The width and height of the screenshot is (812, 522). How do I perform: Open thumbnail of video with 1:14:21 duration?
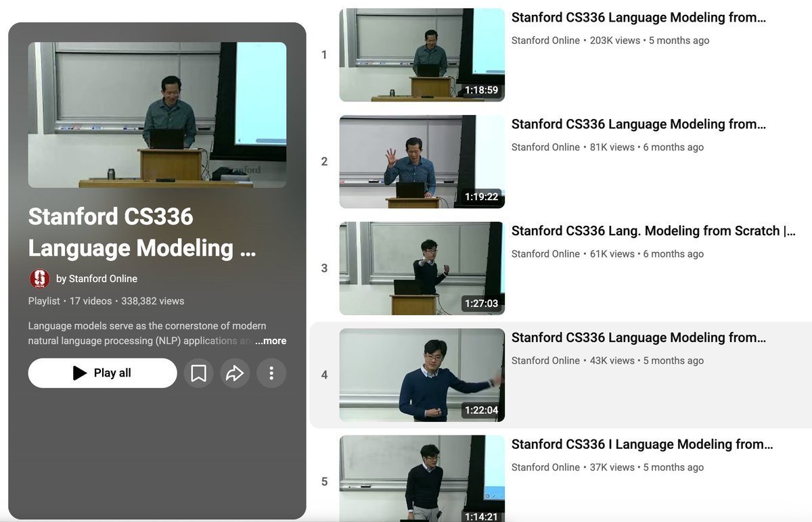(x=422, y=479)
